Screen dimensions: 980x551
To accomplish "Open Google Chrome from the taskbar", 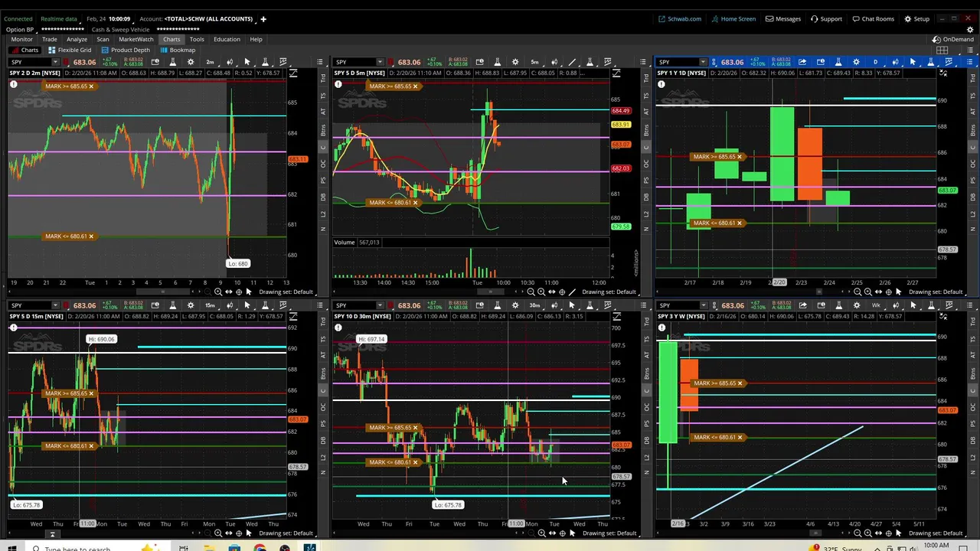I will click(x=260, y=547).
